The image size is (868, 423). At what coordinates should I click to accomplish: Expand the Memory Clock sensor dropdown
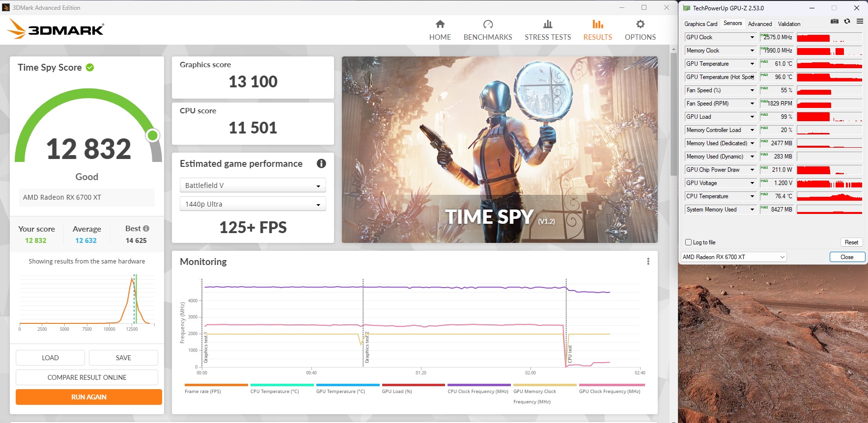[x=752, y=51]
